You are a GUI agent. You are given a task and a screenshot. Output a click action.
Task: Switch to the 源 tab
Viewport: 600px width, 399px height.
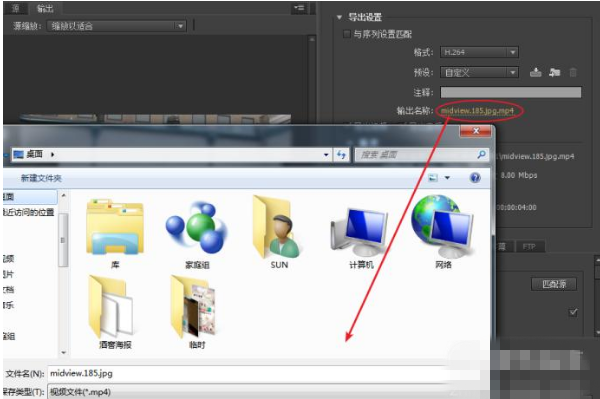pos(16,8)
